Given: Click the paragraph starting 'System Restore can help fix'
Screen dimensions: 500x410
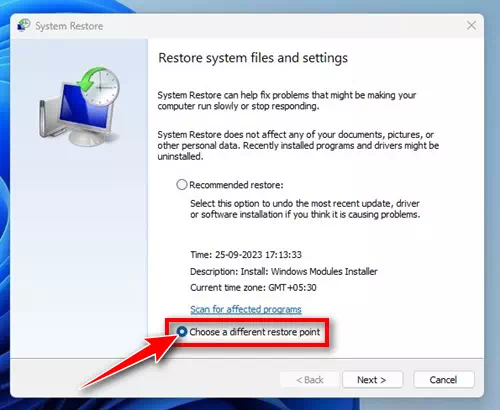Looking at the screenshot, I should pos(287,101).
